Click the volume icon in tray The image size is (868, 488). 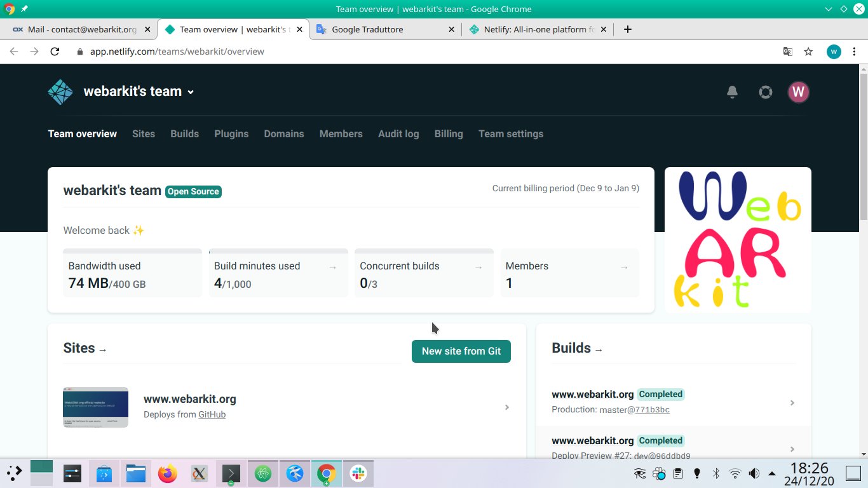click(x=754, y=473)
